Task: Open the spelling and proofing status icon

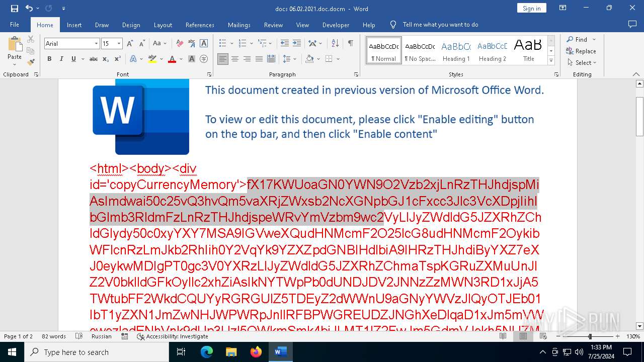Action: [79, 336]
